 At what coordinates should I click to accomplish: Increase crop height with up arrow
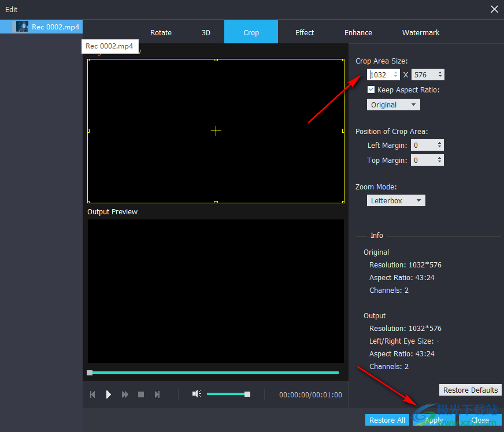coord(440,73)
